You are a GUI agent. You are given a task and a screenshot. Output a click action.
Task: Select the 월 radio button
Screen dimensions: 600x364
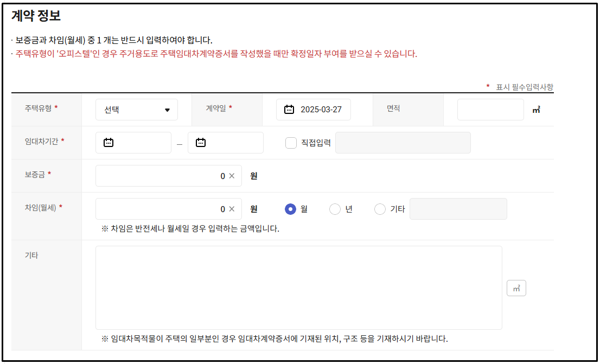pos(291,208)
